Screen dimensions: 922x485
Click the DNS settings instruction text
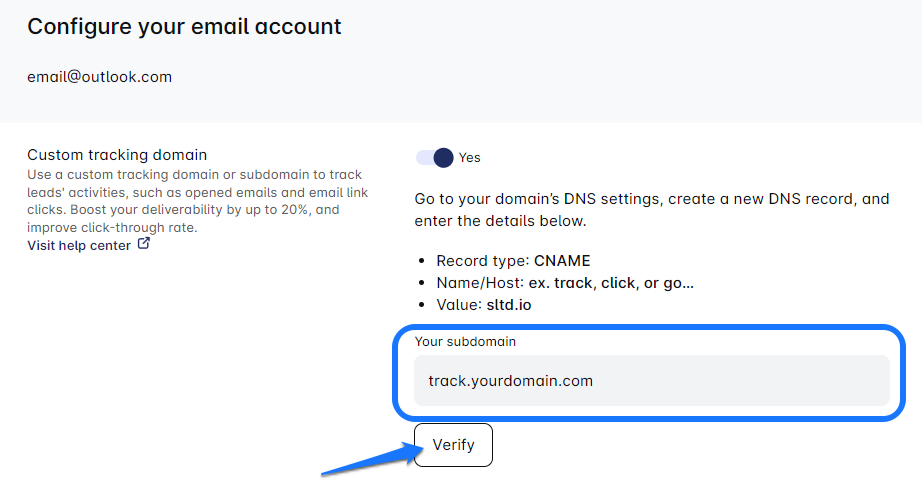tap(651, 209)
